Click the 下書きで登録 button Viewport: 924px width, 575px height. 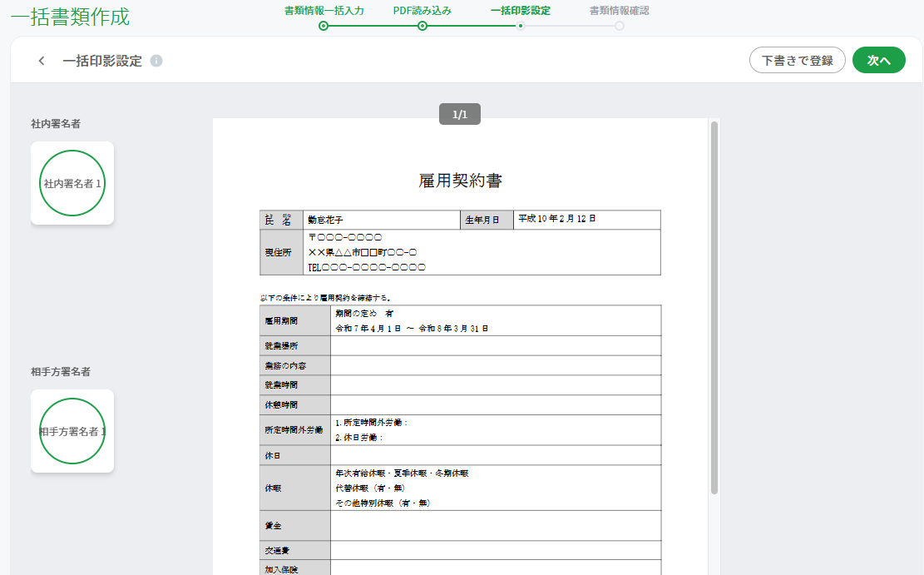tap(798, 60)
